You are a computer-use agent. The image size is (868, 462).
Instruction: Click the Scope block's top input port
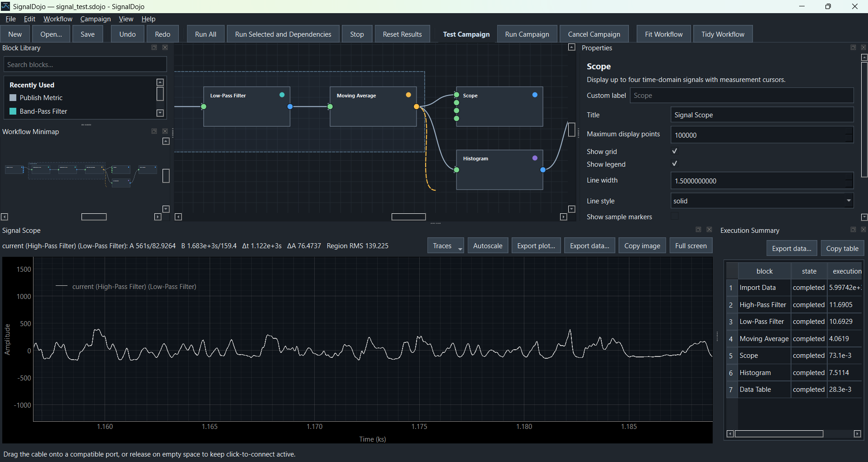(456, 95)
